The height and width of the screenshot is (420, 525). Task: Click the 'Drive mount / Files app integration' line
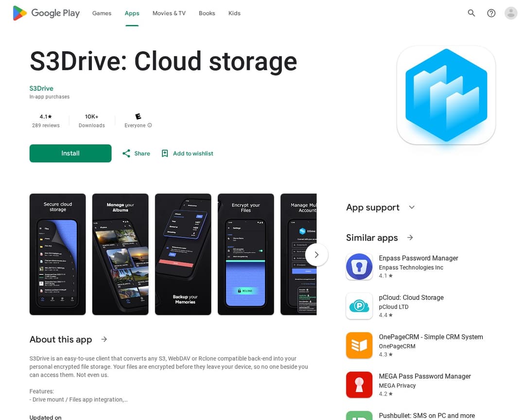pyautogui.click(x=79, y=399)
